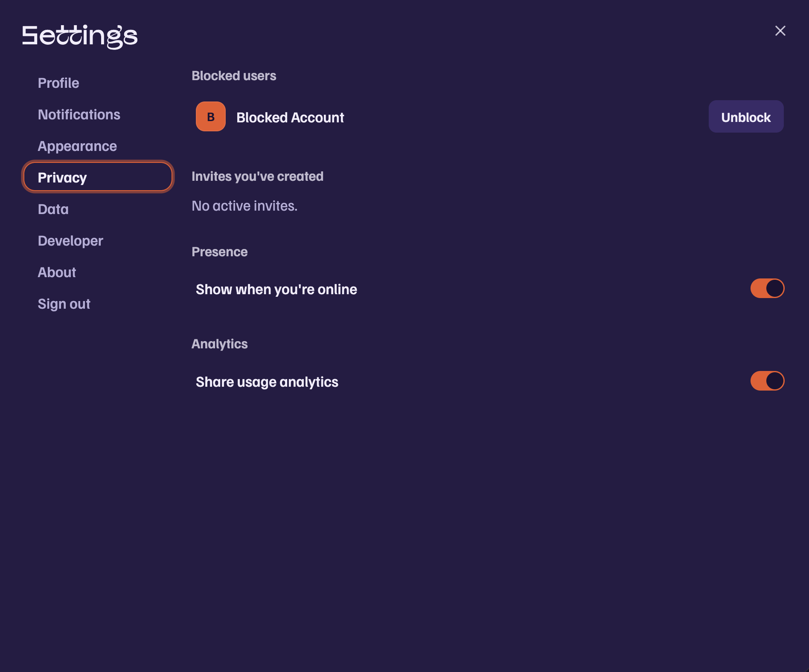809x672 pixels.
Task: Click the Show when you're online label
Action: coord(276,289)
